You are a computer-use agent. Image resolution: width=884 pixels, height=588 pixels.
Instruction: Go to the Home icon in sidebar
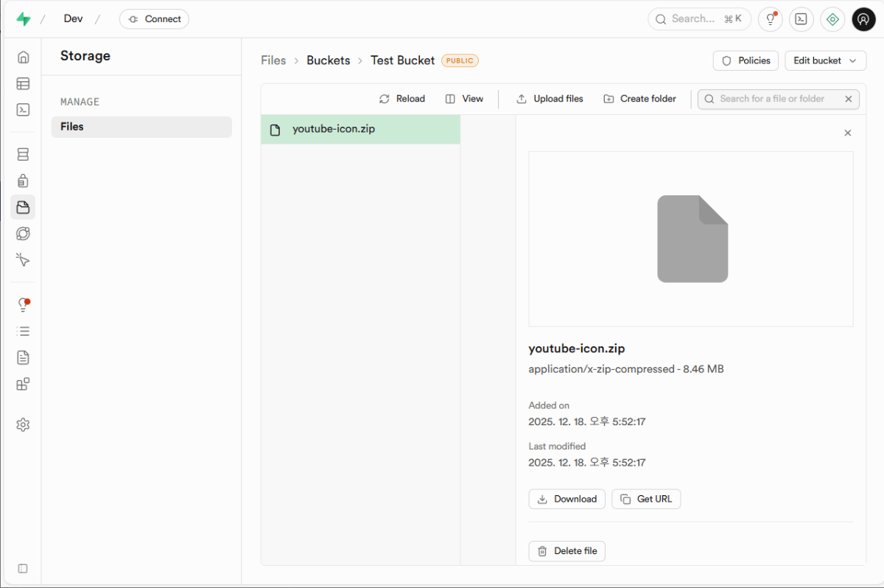[23, 57]
